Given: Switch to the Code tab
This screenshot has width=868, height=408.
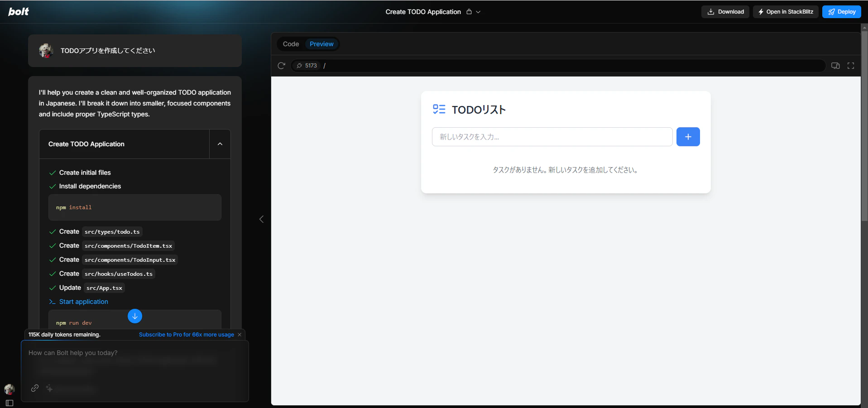Looking at the screenshot, I should pyautogui.click(x=291, y=44).
